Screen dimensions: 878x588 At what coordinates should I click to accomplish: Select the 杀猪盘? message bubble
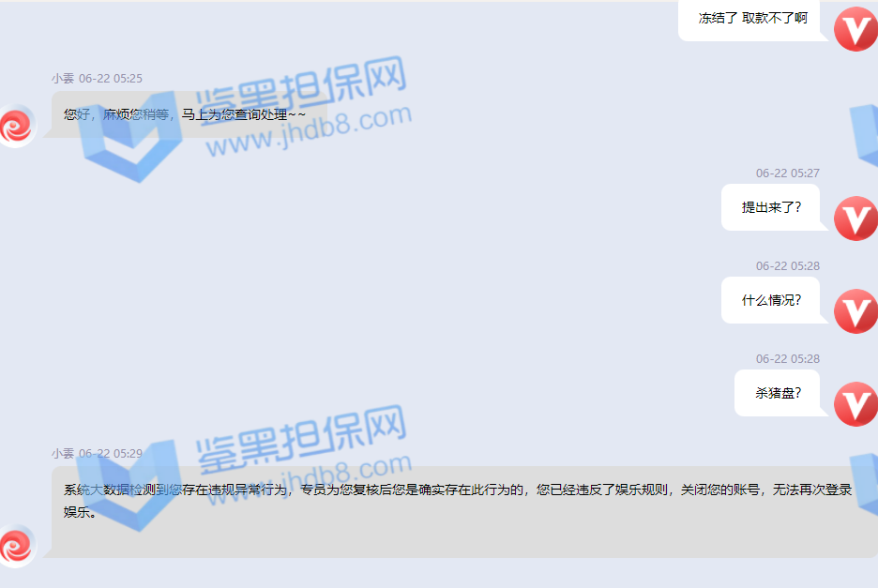point(778,393)
